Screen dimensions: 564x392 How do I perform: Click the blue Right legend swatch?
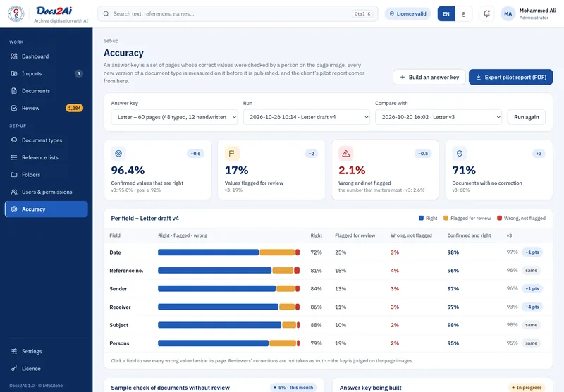point(421,218)
